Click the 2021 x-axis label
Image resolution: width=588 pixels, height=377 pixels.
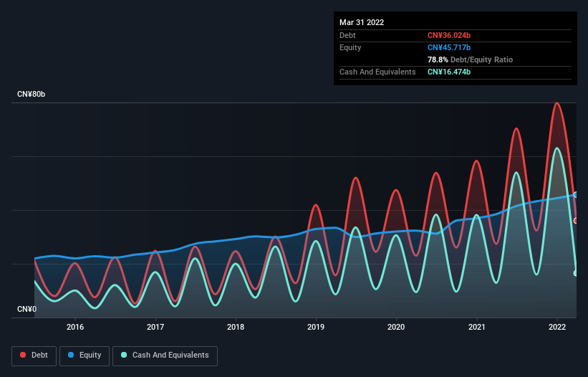[x=476, y=327]
